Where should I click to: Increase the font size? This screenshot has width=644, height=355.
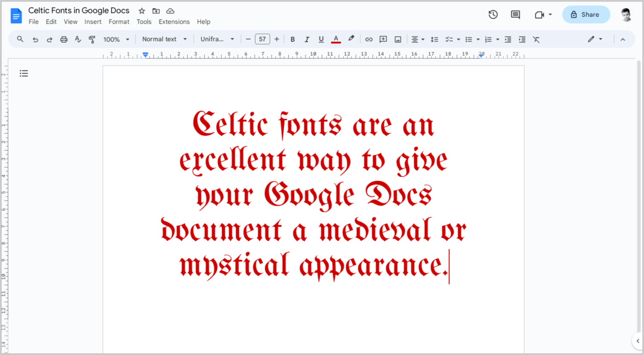click(x=277, y=39)
